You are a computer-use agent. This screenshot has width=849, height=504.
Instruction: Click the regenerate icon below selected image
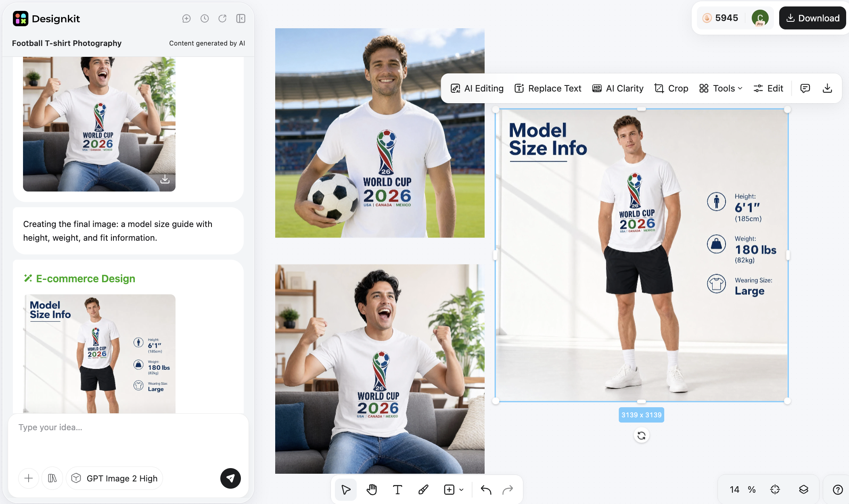click(x=642, y=435)
